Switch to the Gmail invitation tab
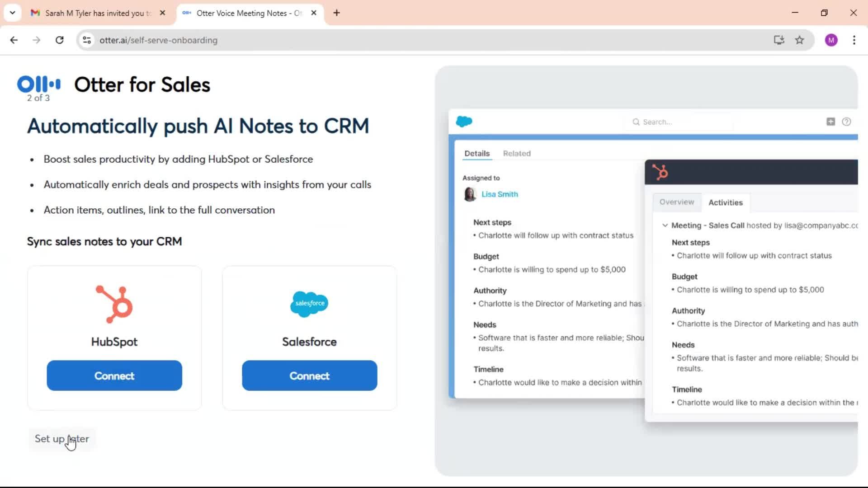This screenshot has height=488, width=868. pyautogui.click(x=97, y=13)
